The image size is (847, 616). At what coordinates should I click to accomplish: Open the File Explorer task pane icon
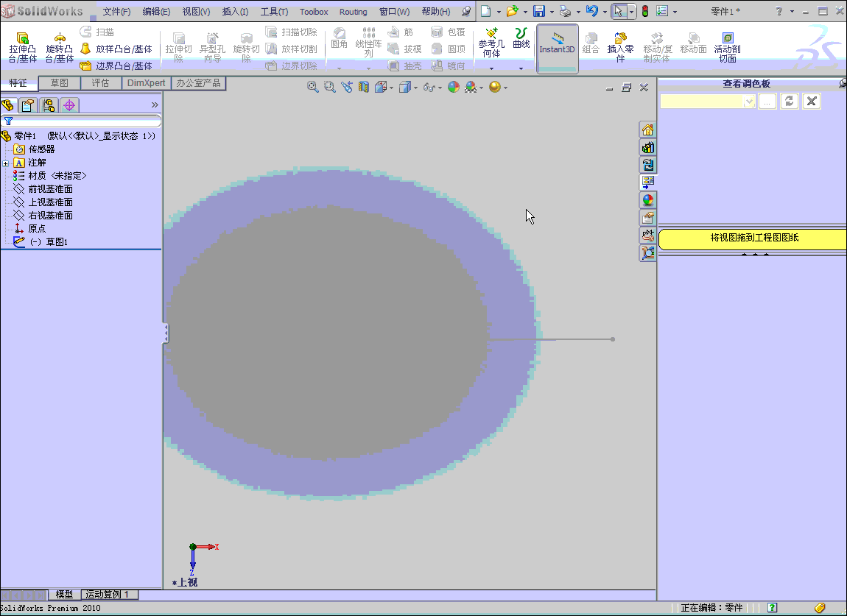click(647, 165)
